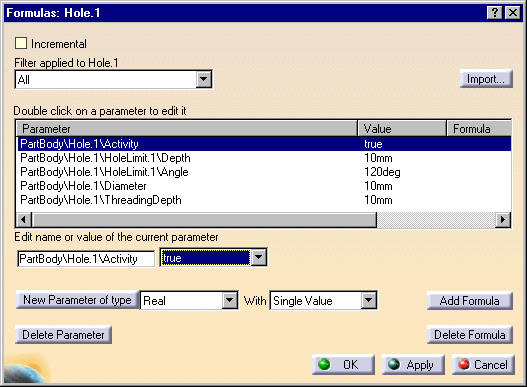The image size is (527, 387).
Task: Confirm with the OK button
Action: pyautogui.click(x=343, y=364)
